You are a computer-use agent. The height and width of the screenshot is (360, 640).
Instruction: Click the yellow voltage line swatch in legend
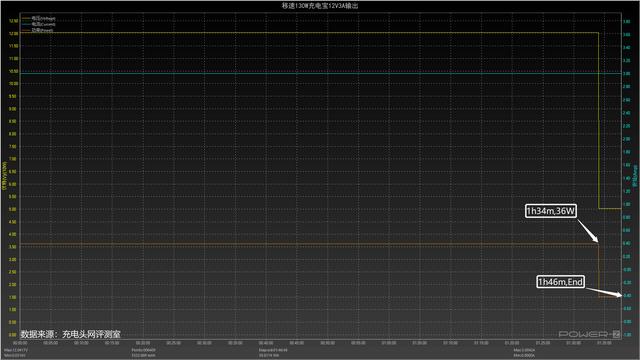26,18
